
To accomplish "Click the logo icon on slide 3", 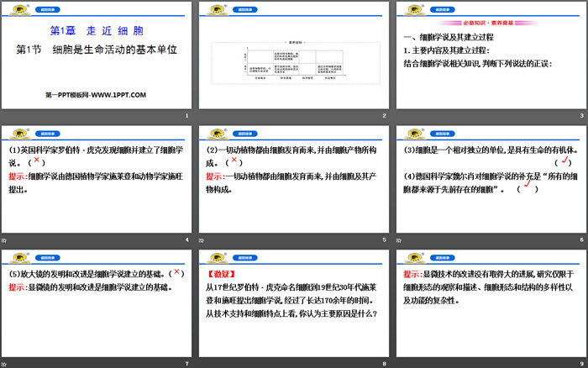I will pyautogui.click(x=414, y=9).
